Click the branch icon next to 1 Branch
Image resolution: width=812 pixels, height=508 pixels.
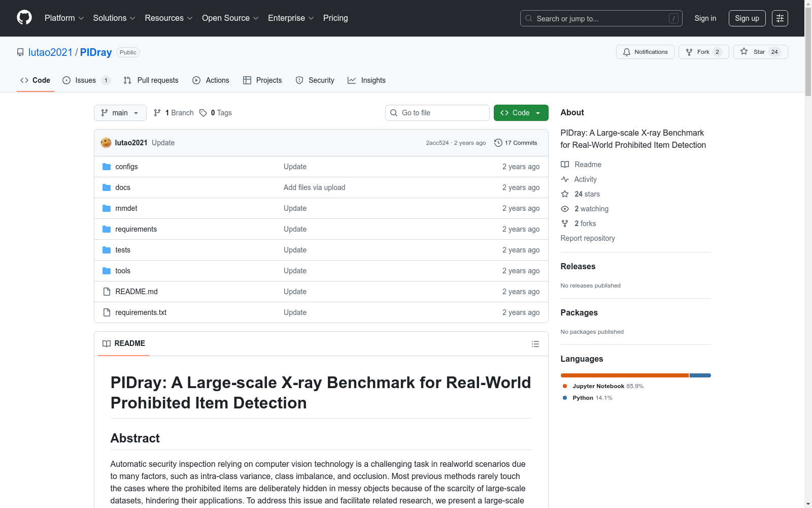click(157, 113)
